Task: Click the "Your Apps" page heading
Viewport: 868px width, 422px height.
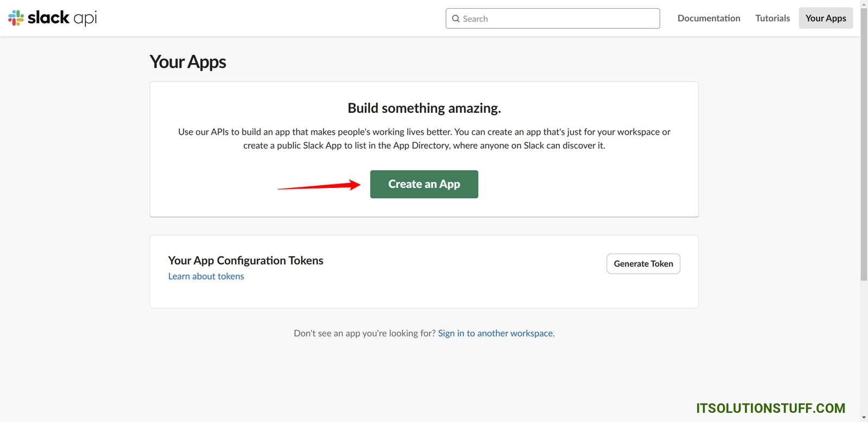Action: click(188, 62)
